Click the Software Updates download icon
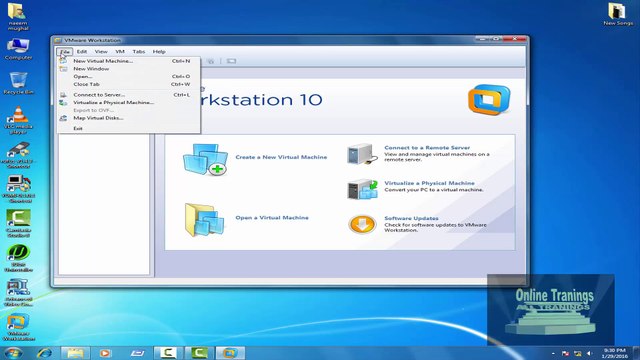 click(x=362, y=224)
